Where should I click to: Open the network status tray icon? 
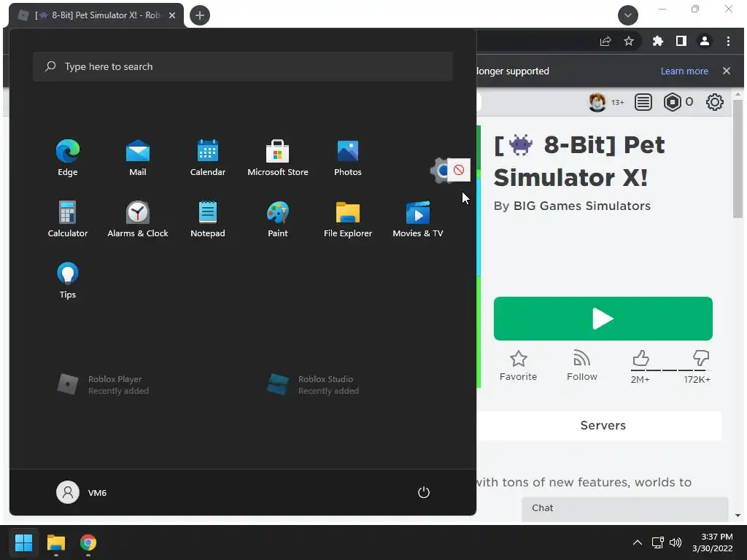coord(658,542)
